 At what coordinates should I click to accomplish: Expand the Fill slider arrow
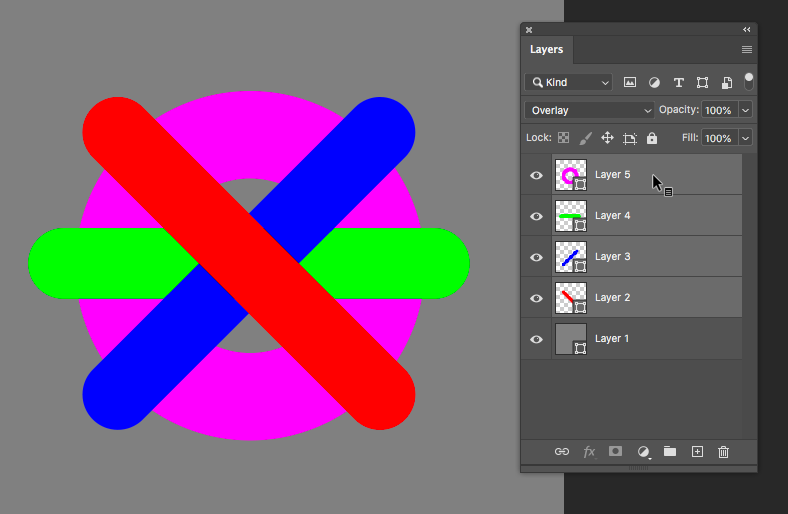click(x=745, y=138)
